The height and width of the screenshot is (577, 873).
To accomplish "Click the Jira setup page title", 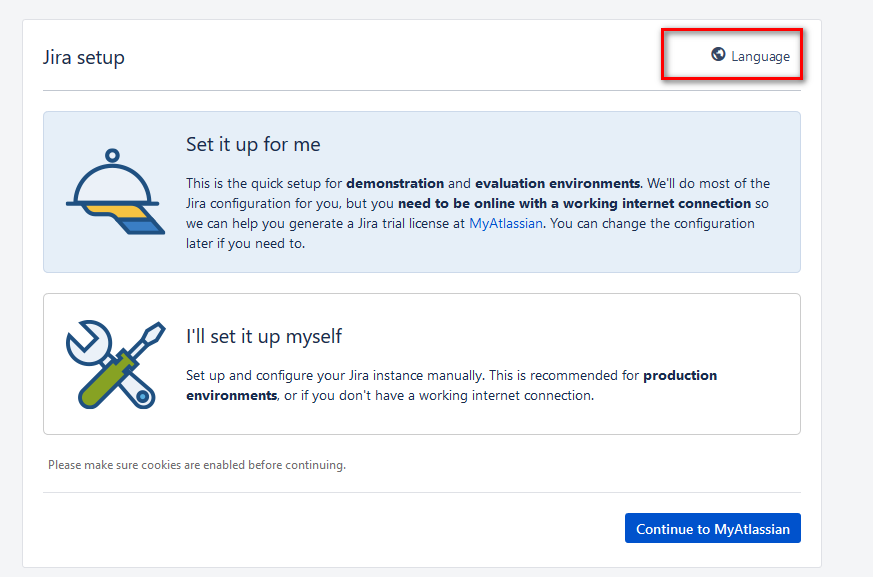I will (84, 57).
